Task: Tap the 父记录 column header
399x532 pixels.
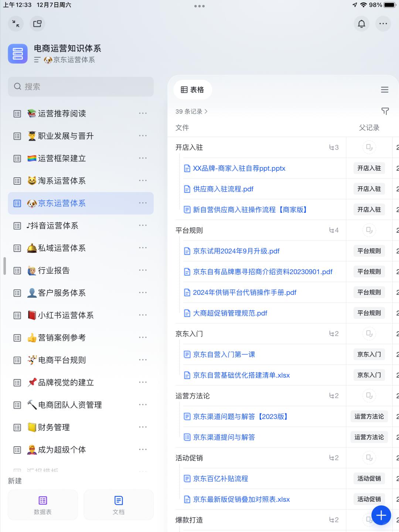Action: pos(369,128)
